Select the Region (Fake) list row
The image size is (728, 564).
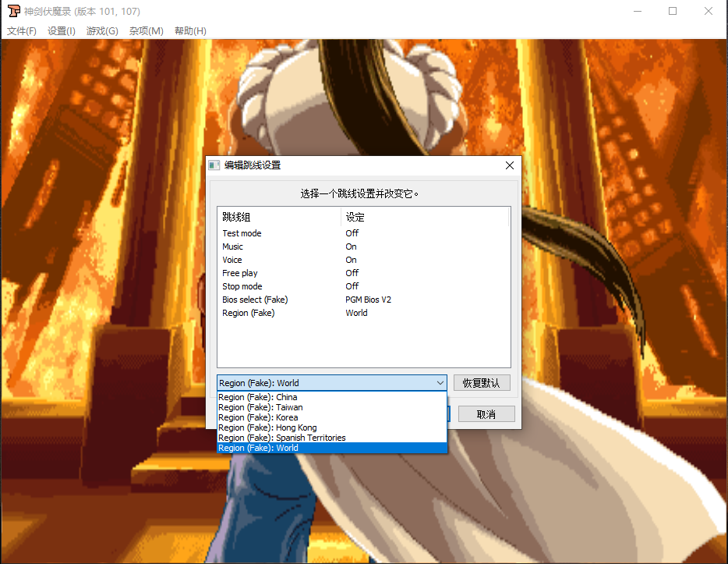(x=364, y=313)
